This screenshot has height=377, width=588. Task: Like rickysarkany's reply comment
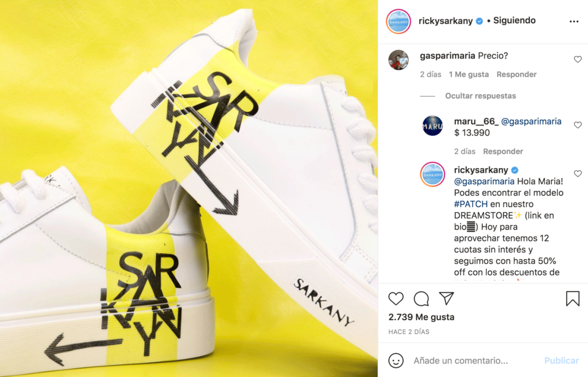[x=578, y=173]
